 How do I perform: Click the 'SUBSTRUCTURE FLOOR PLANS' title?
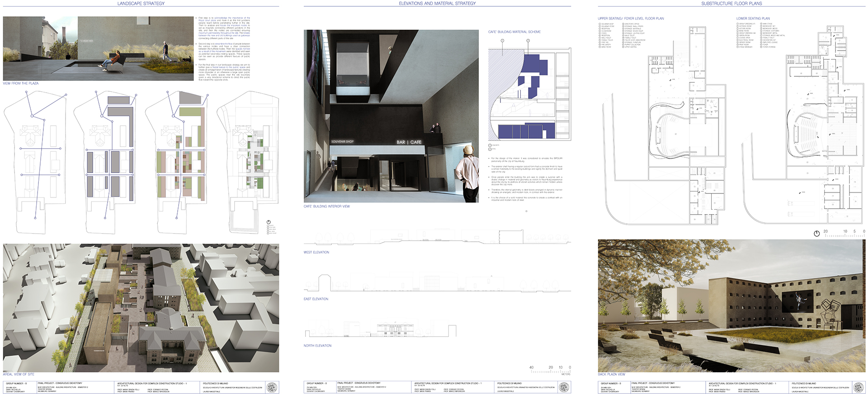[x=731, y=3]
